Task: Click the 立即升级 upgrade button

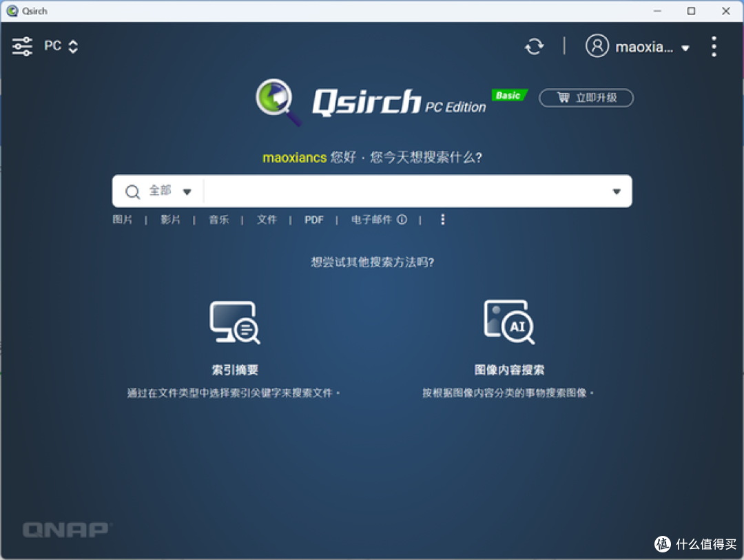Action: [586, 98]
